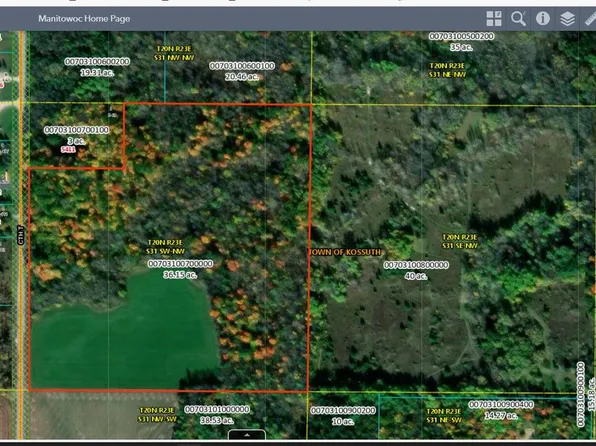Click the S31 NW NW section label

click(174, 58)
